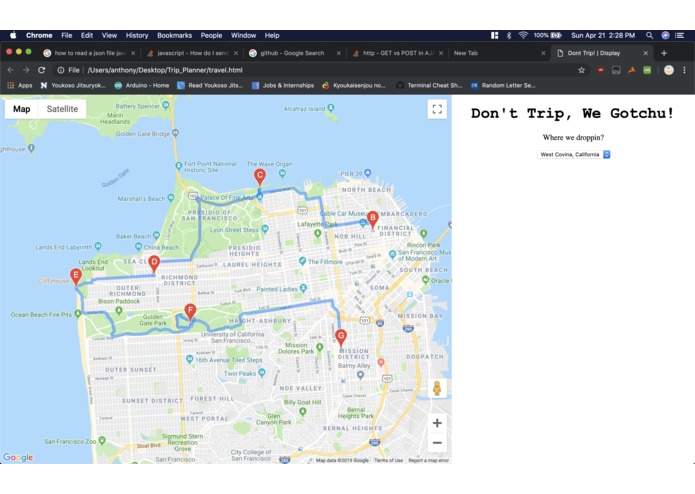This screenshot has width=695, height=494.
Task: Click the Lands End Labyrinth pin
Action: point(98,246)
